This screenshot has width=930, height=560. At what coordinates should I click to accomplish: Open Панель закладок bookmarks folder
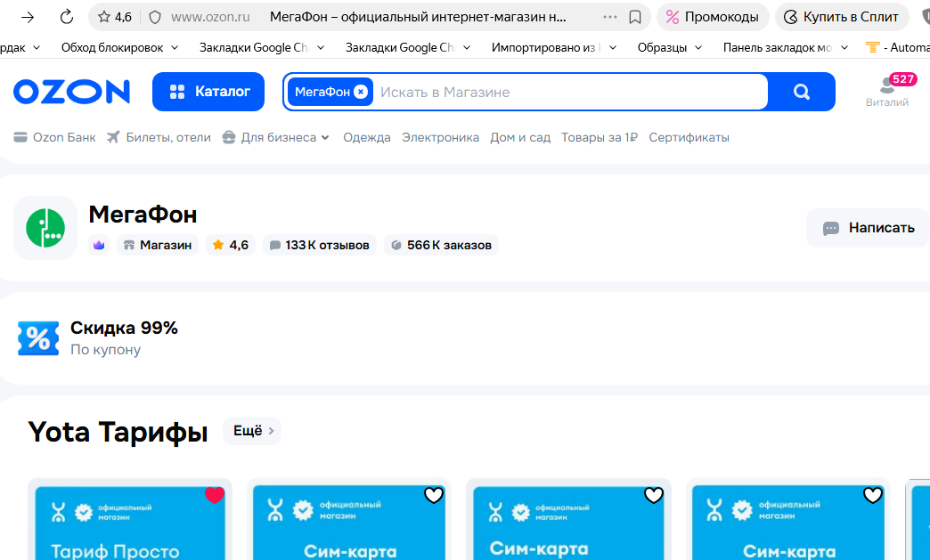tap(786, 47)
